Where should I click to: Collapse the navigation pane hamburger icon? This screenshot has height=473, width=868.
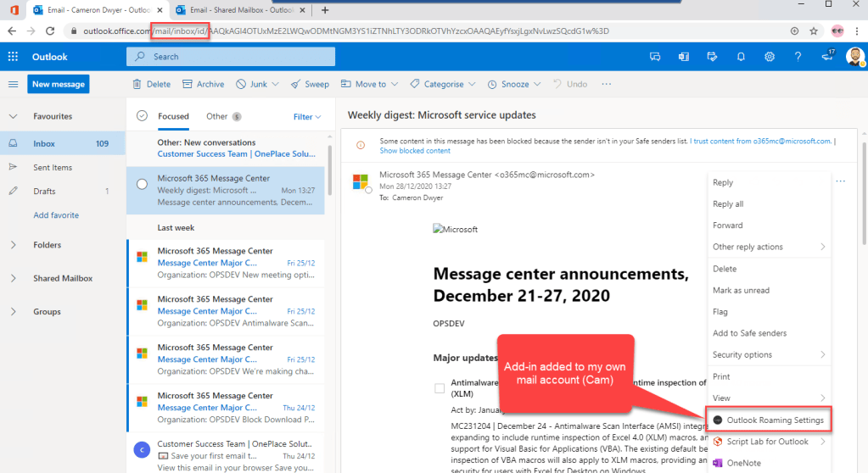pyautogui.click(x=13, y=85)
